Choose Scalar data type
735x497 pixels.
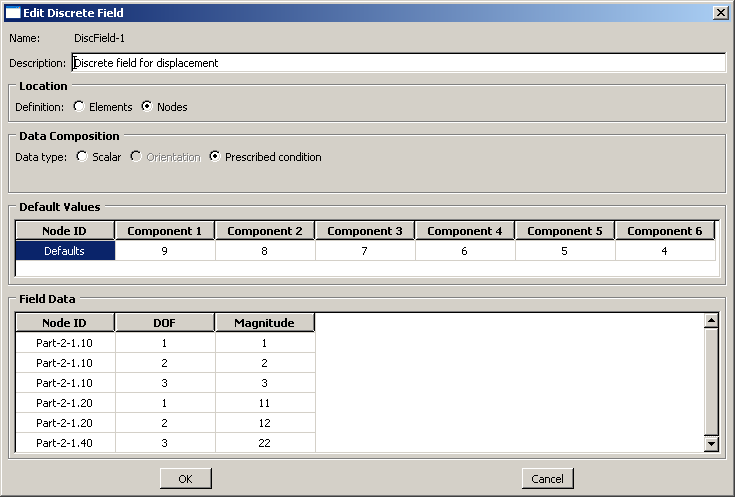click(x=82, y=157)
